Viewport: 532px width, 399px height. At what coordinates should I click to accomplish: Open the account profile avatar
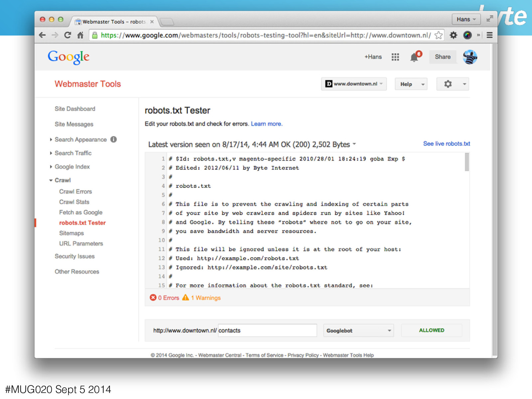tap(470, 57)
